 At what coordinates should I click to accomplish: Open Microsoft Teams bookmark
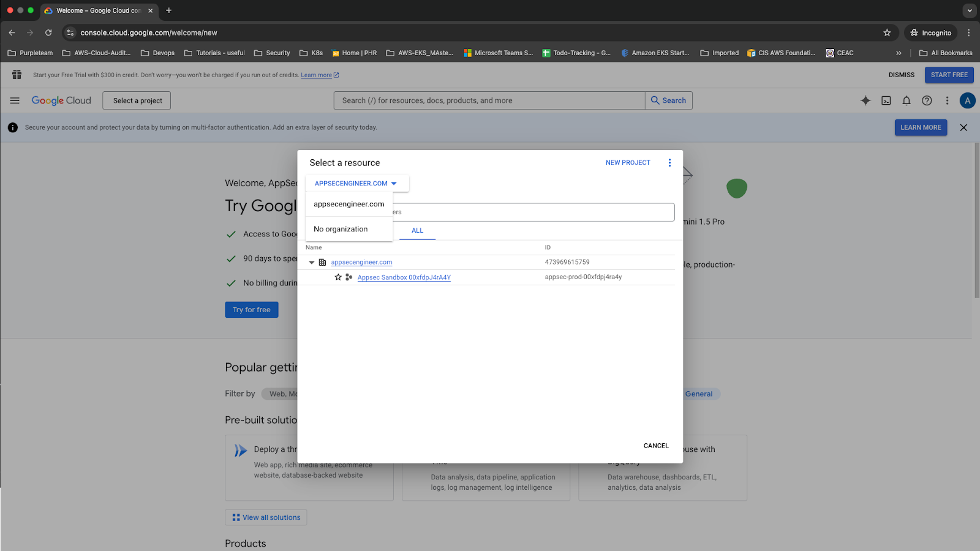click(499, 53)
